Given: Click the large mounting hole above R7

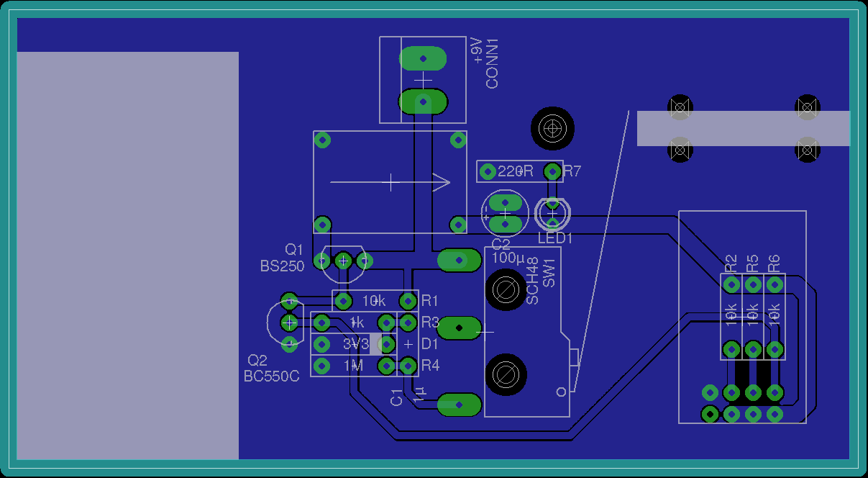Looking at the screenshot, I should [x=552, y=129].
